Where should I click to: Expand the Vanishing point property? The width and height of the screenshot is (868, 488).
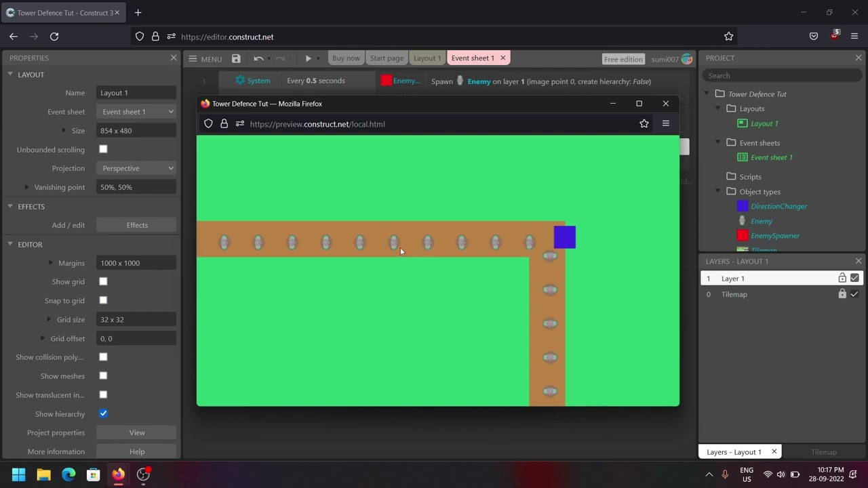click(x=27, y=187)
